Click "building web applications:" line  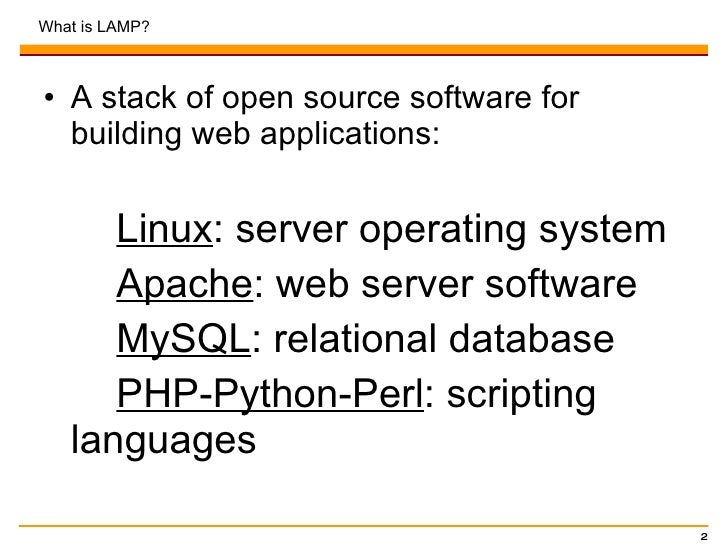coord(255,134)
